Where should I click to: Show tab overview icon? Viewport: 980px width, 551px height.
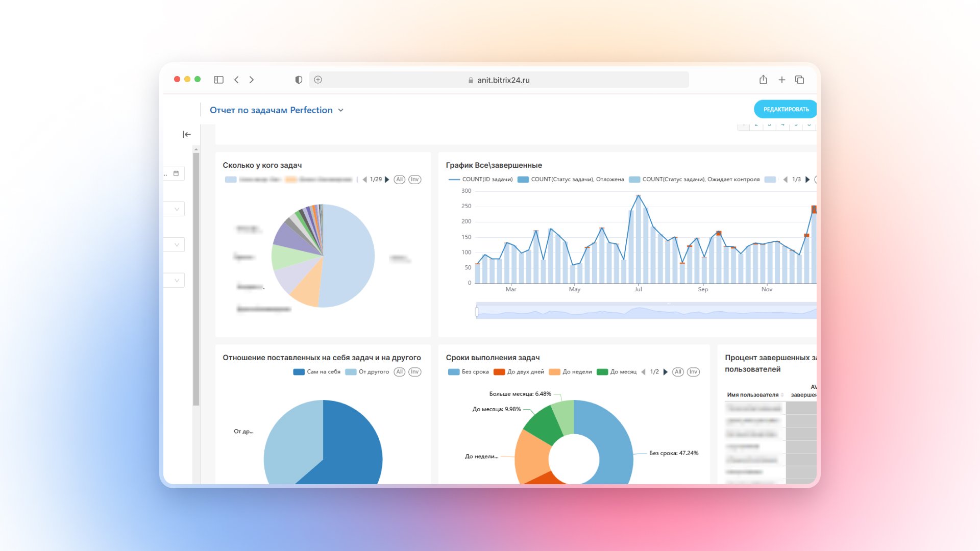(x=800, y=80)
